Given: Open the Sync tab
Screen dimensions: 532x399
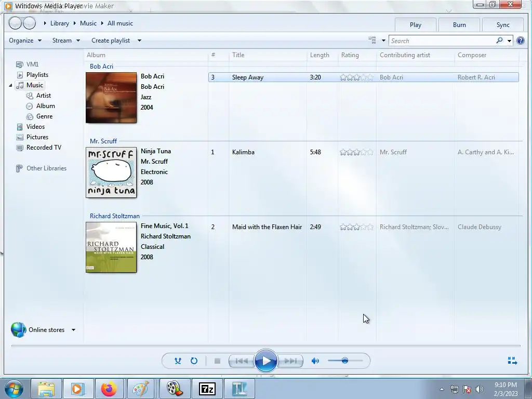Looking at the screenshot, I should [x=503, y=25].
